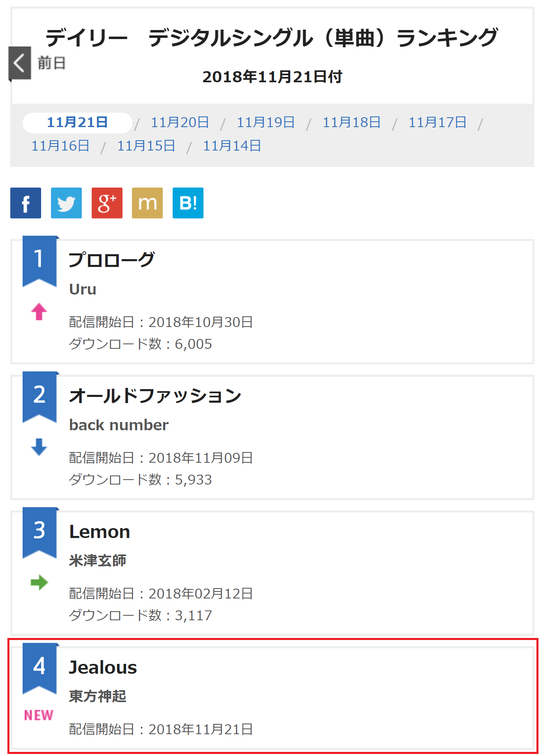Open the 11月14日 ranking

[232, 146]
